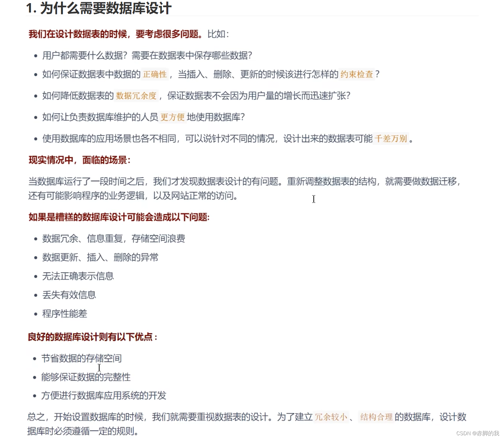Click the highlighted term 结构合理
The image size is (504, 439).
coord(376,417)
